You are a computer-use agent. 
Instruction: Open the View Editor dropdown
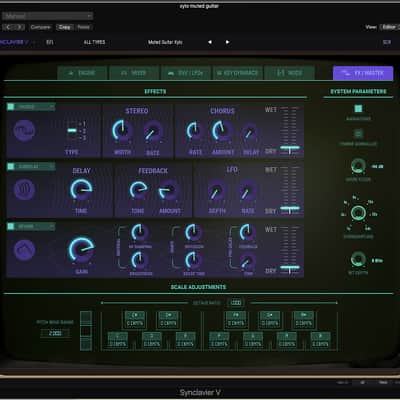tap(389, 27)
